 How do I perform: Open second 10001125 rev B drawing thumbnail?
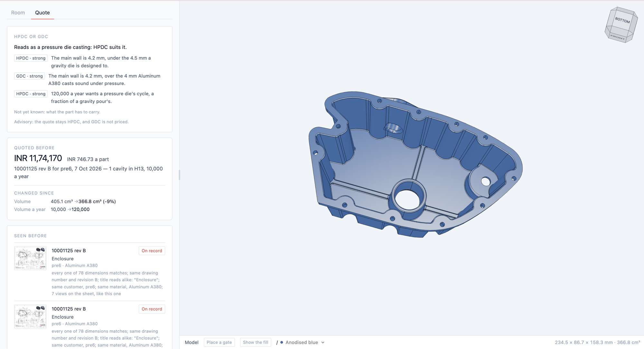pyautogui.click(x=30, y=316)
